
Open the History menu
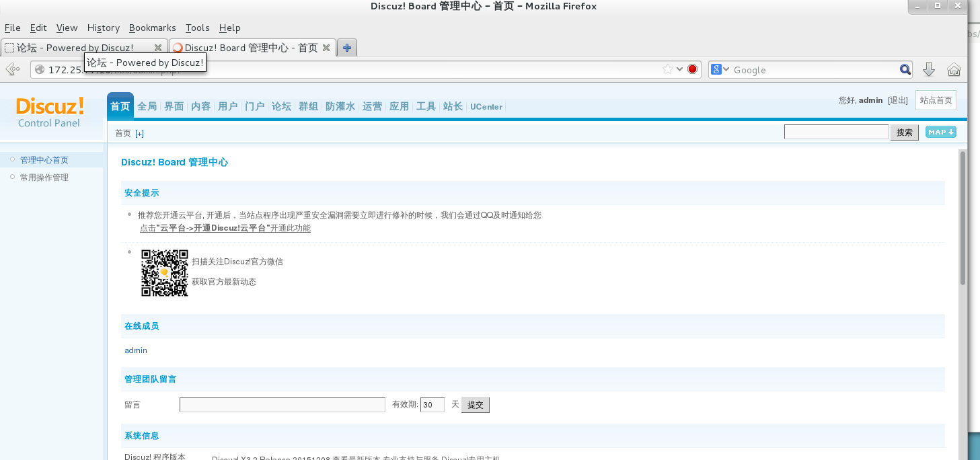pyautogui.click(x=104, y=28)
